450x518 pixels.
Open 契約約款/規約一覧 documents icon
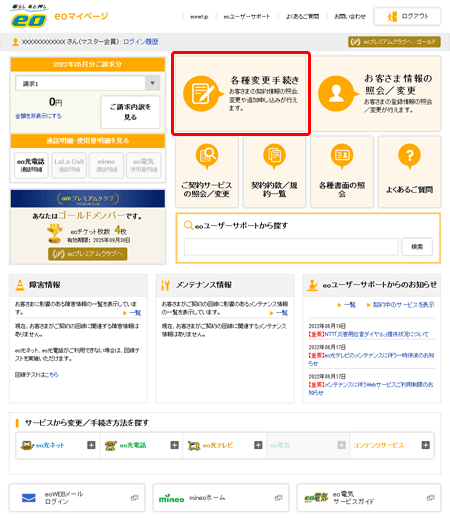click(x=274, y=156)
